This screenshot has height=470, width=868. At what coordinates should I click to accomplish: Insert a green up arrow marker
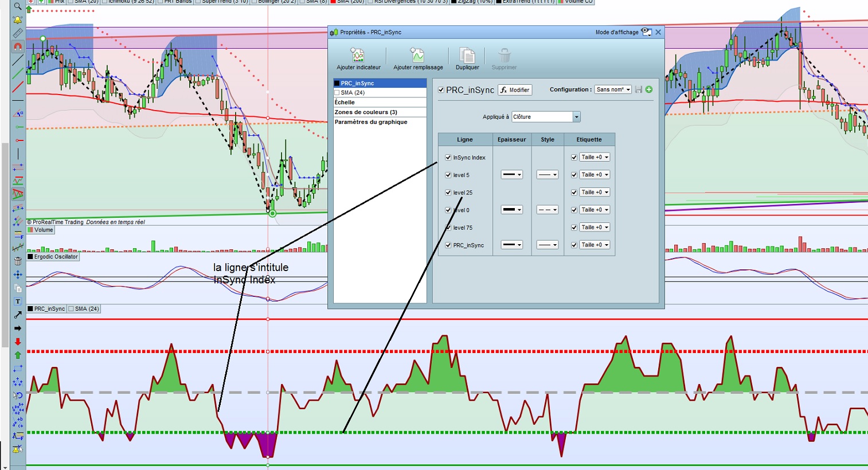(x=18, y=355)
